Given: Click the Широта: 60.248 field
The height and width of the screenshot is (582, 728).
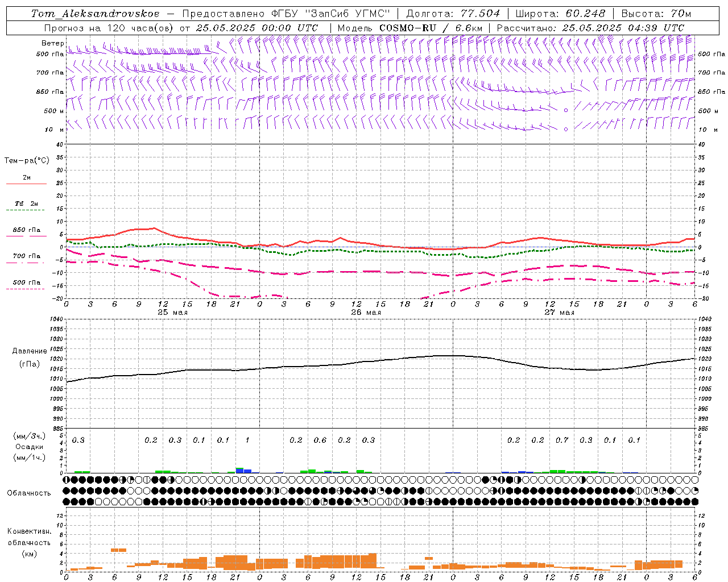Looking at the screenshot, I should pos(560,14).
